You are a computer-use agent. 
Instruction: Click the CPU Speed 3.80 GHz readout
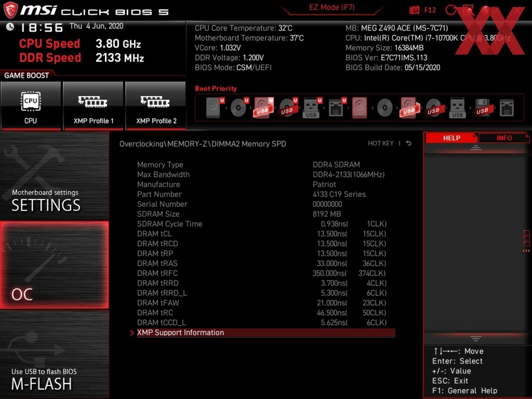click(80, 44)
